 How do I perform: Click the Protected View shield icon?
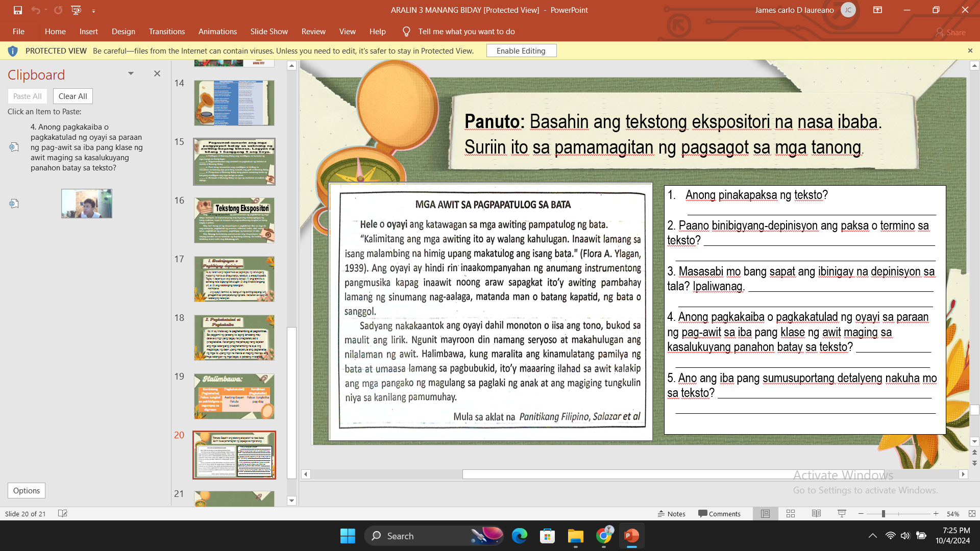[13, 51]
